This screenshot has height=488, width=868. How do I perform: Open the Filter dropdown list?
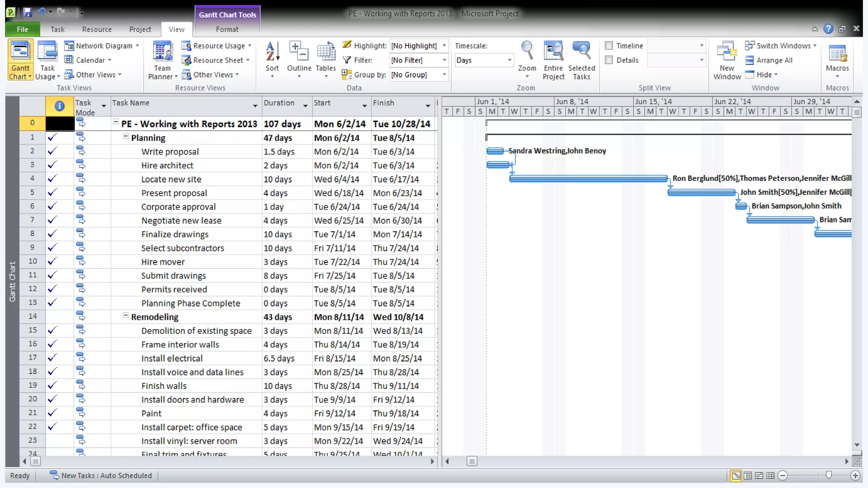(444, 60)
